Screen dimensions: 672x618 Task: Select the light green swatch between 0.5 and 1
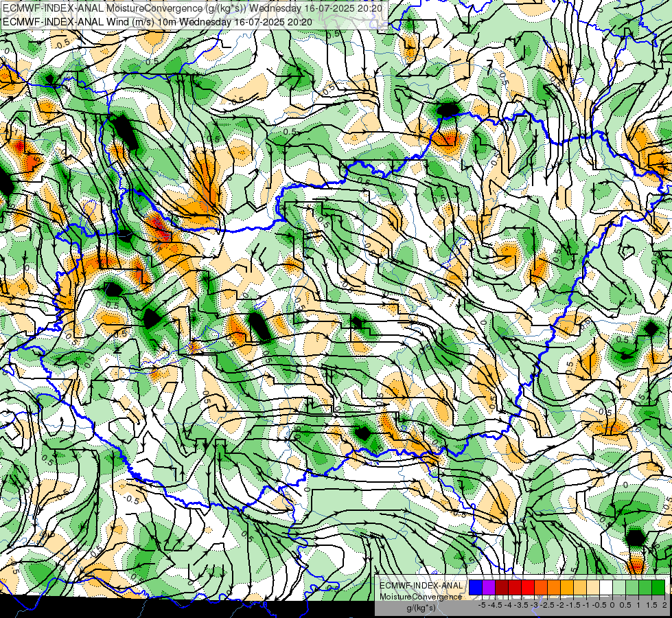pyautogui.click(x=632, y=587)
